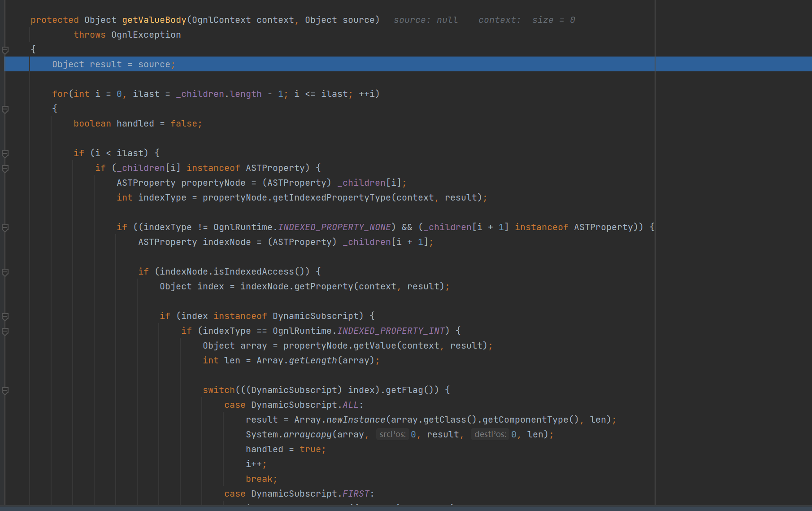812x511 pixels.
Task: Click the 'destPos:' parameter hint
Action: click(x=490, y=434)
